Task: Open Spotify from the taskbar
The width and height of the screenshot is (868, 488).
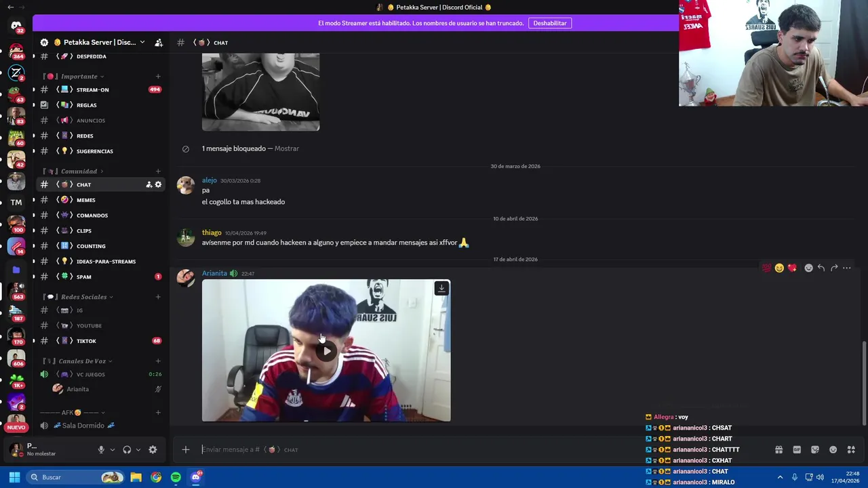Action: [x=176, y=477]
